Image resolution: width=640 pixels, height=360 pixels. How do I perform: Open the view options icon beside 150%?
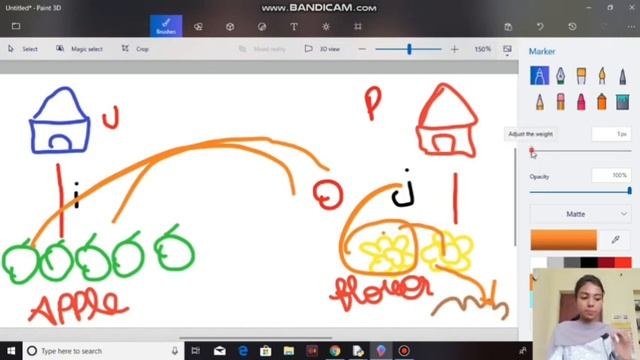(507, 49)
